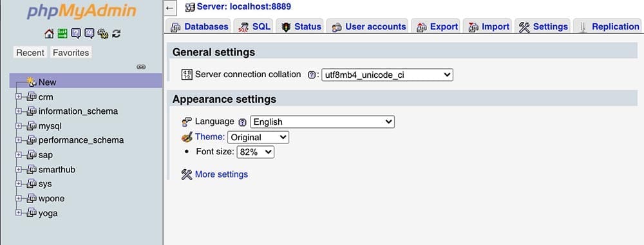The width and height of the screenshot is (644, 245).
Task: Expand the performance_schema tree node
Action: (19, 140)
